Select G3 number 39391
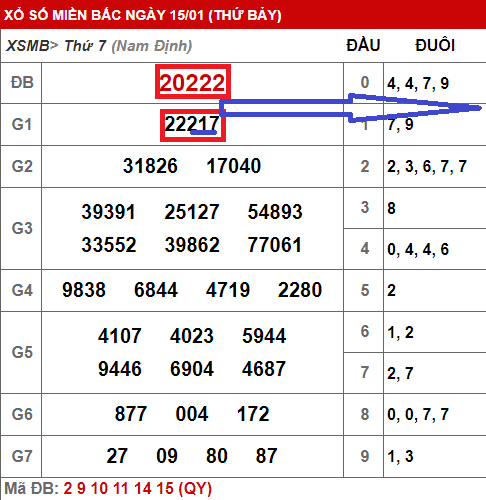Image resolution: width=486 pixels, height=500 pixels. 109,211
